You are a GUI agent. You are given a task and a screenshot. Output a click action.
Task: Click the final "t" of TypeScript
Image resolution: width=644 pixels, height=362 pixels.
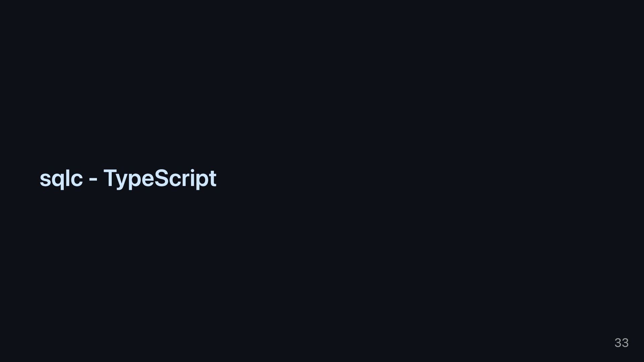213,179
